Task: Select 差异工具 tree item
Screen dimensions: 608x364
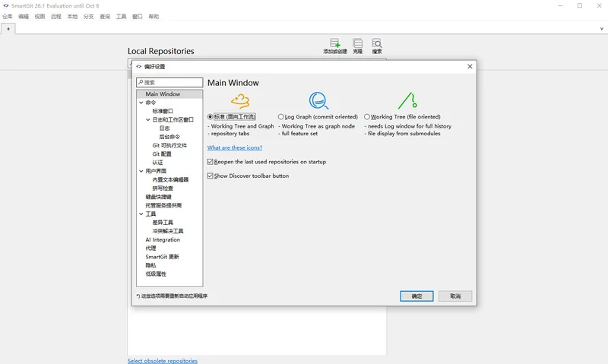Action: (x=163, y=223)
